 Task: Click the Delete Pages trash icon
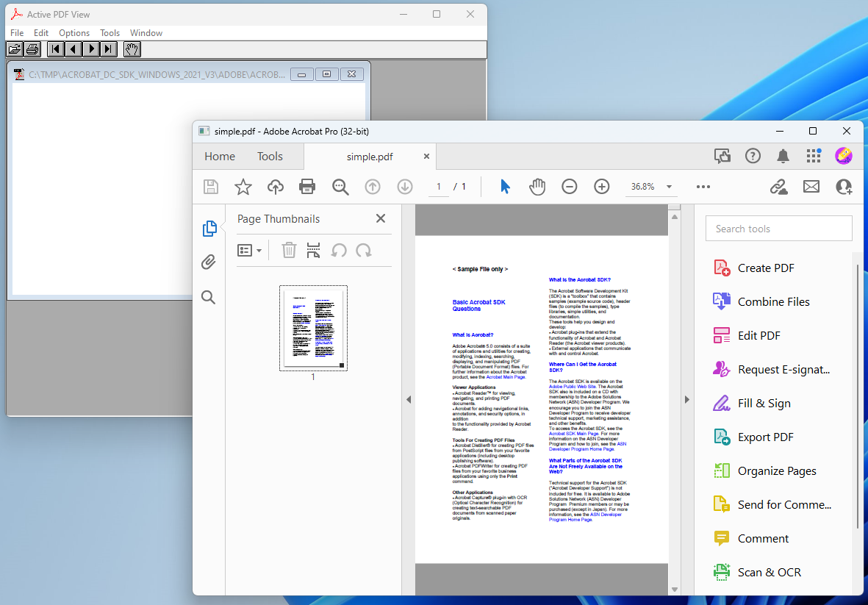(289, 250)
